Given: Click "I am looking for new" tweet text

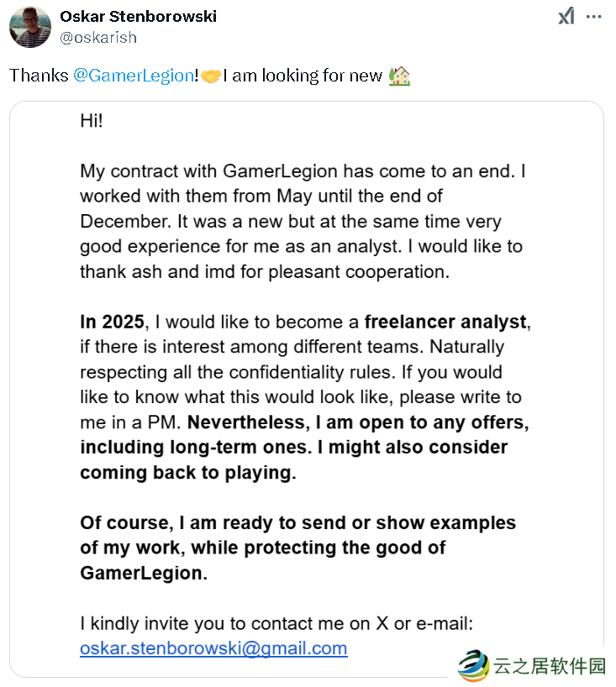Looking at the screenshot, I should tap(303, 76).
